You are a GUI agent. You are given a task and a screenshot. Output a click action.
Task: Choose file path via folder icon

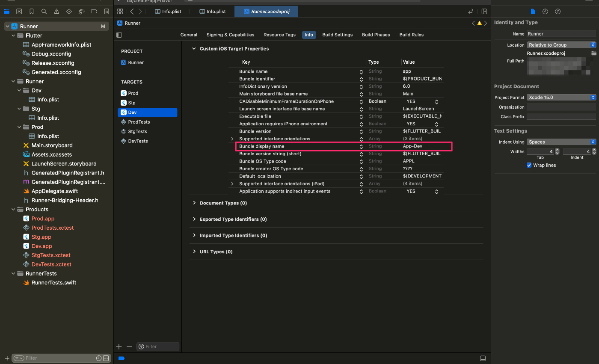[593, 53]
